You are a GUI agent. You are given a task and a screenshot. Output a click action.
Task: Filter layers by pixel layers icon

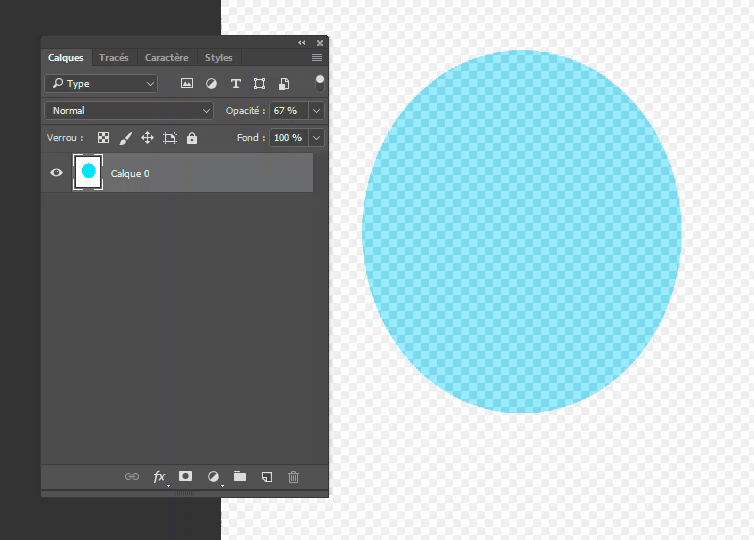pyautogui.click(x=187, y=84)
